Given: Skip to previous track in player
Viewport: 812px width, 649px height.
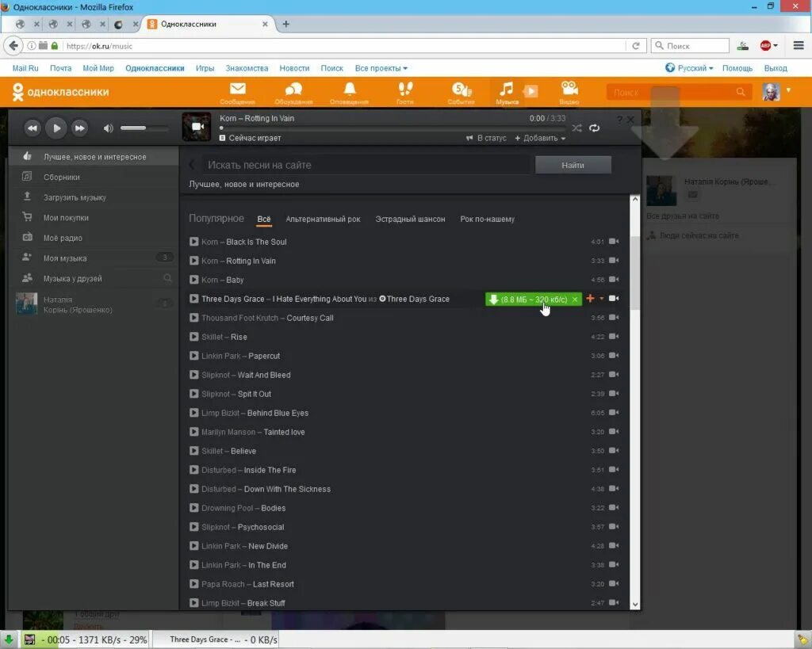Looking at the screenshot, I should coord(32,128).
